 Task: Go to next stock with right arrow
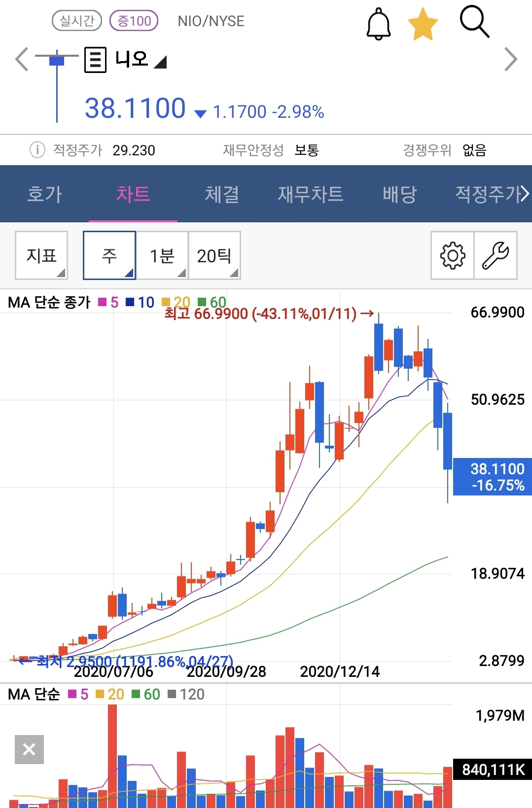pyautogui.click(x=511, y=59)
